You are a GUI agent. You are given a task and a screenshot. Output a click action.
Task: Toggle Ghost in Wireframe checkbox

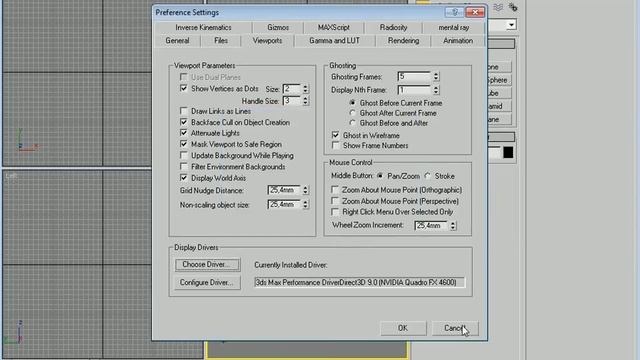pyautogui.click(x=336, y=135)
